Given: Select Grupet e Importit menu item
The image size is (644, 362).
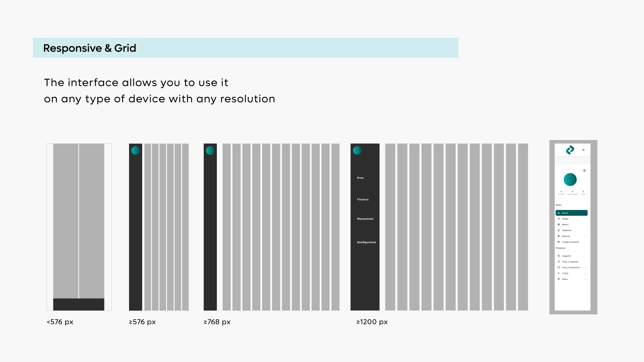Looking at the screenshot, I should [570, 242].
